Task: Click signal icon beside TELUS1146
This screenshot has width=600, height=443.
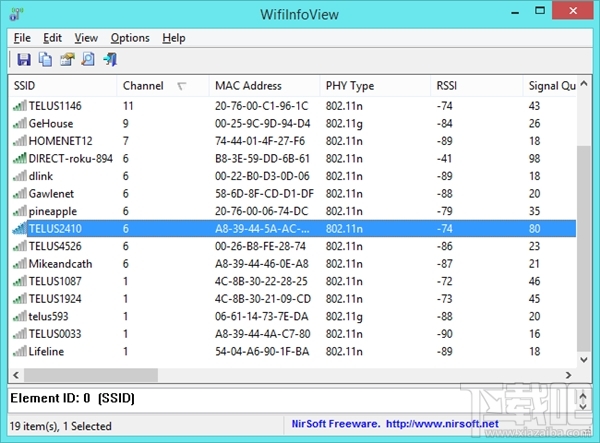Action: tap(20, 106)
